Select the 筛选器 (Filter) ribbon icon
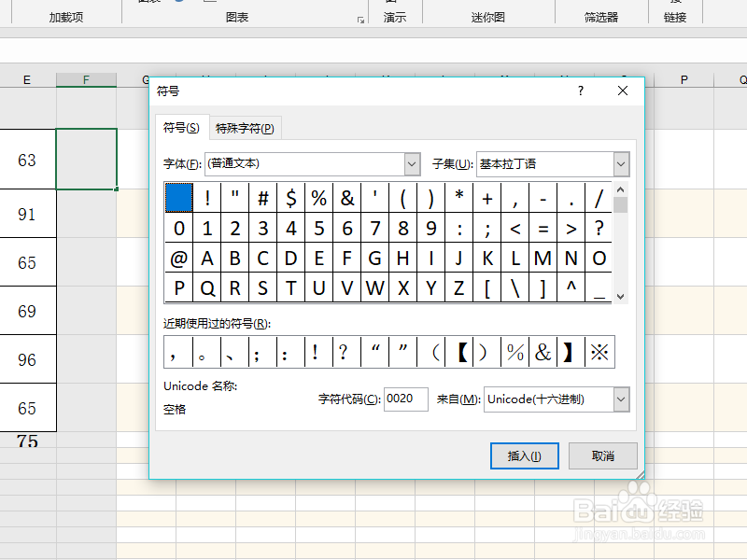747x560 pixels. coord(600,16)
